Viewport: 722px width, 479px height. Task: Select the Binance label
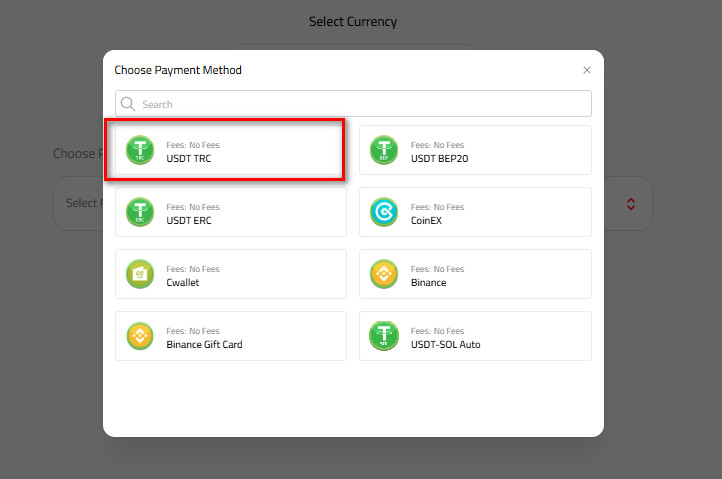pyautogui.click(x=429, y=283)
